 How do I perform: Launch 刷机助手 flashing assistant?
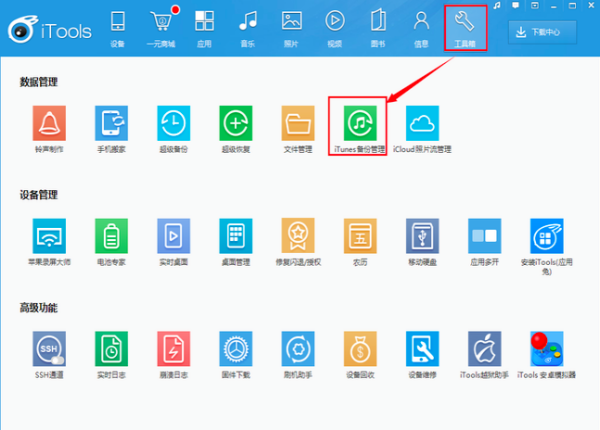pyautogui.click(x=298, y=349)
